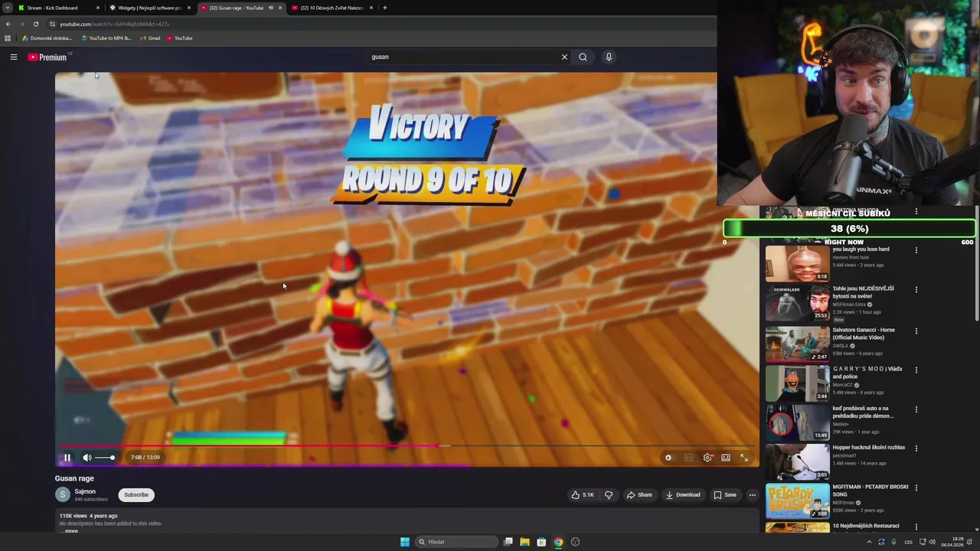Open the bookmarks apps grid icon
Screen dimensions: 980x551
point(8,38)
